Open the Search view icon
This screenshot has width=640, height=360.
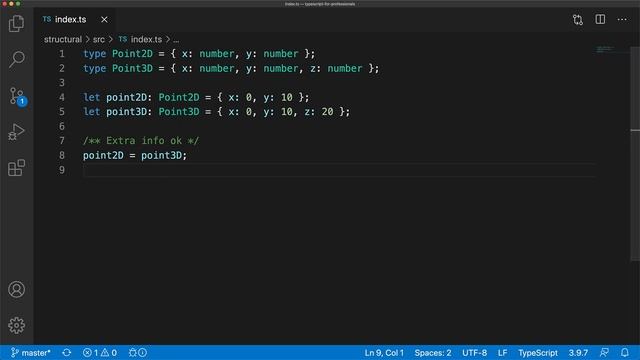point(16,60)
